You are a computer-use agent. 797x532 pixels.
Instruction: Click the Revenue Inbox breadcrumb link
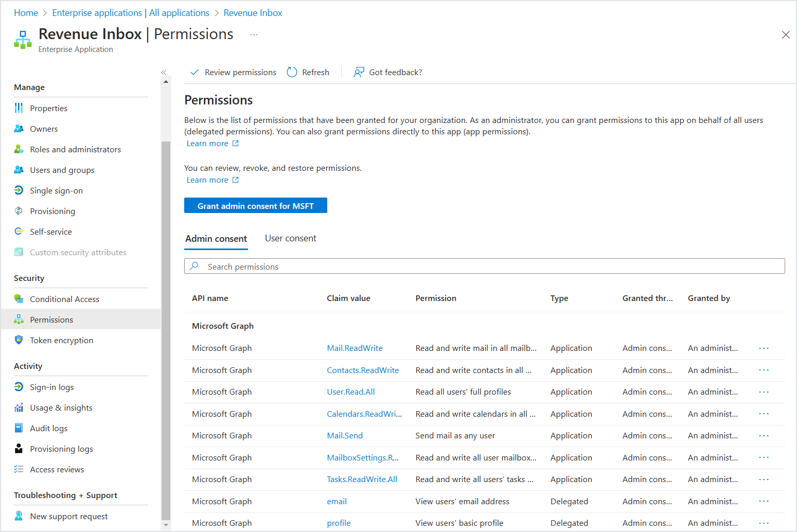(x=253, y=13)
